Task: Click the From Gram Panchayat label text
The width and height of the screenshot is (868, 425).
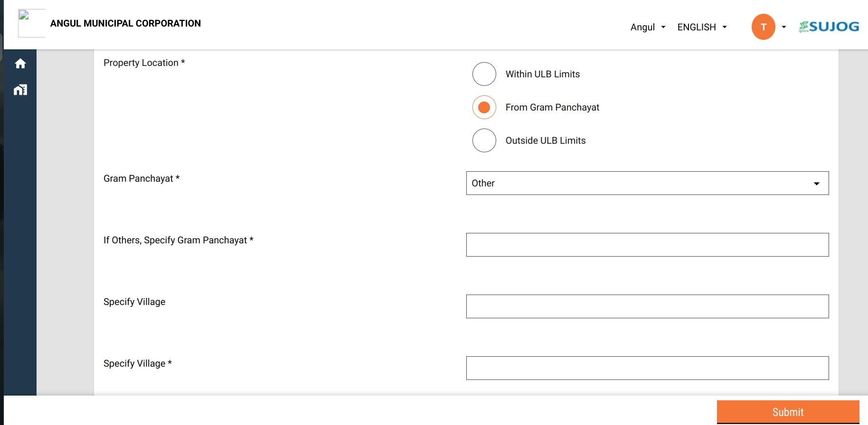Action: (552, 107)
